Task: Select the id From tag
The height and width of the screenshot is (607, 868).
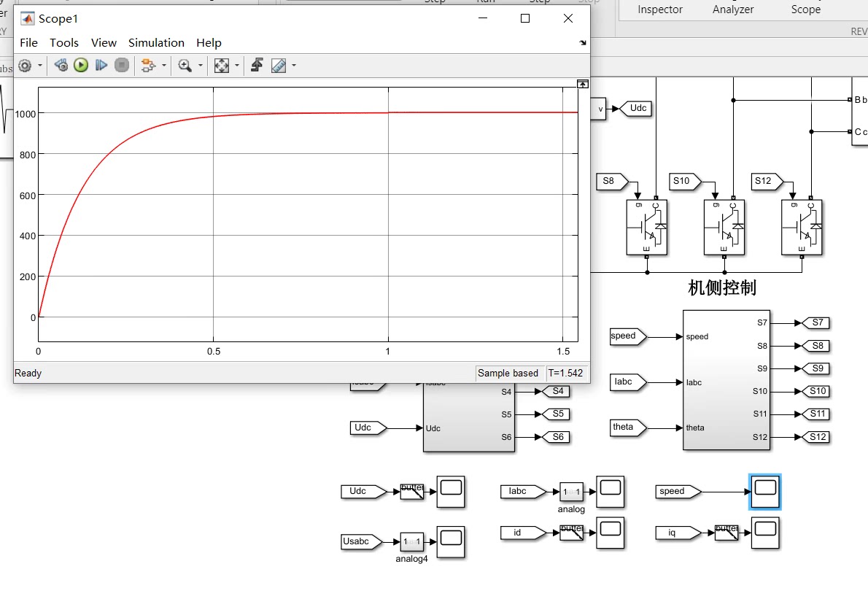Action: pyautogui.click(x=523, y=533)
